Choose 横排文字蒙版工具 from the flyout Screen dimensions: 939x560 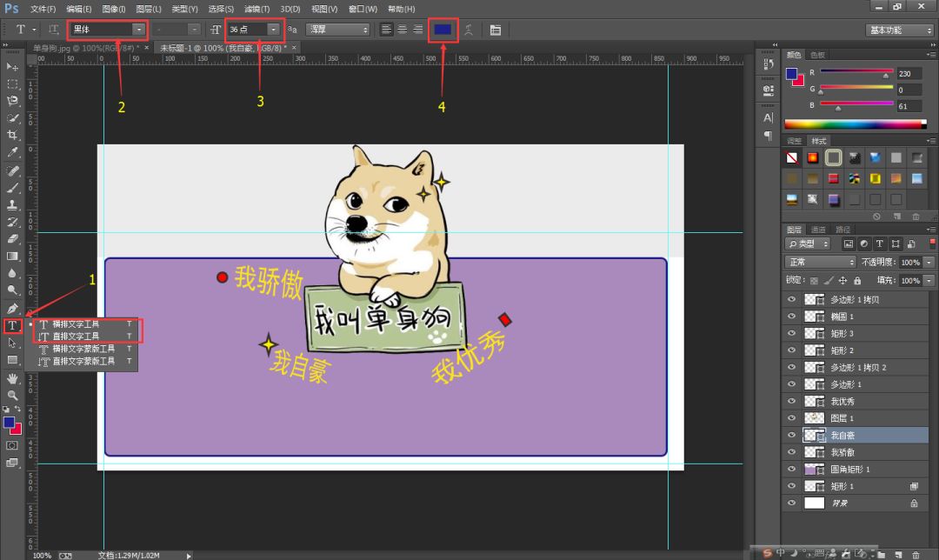click(x=84, y=349)
